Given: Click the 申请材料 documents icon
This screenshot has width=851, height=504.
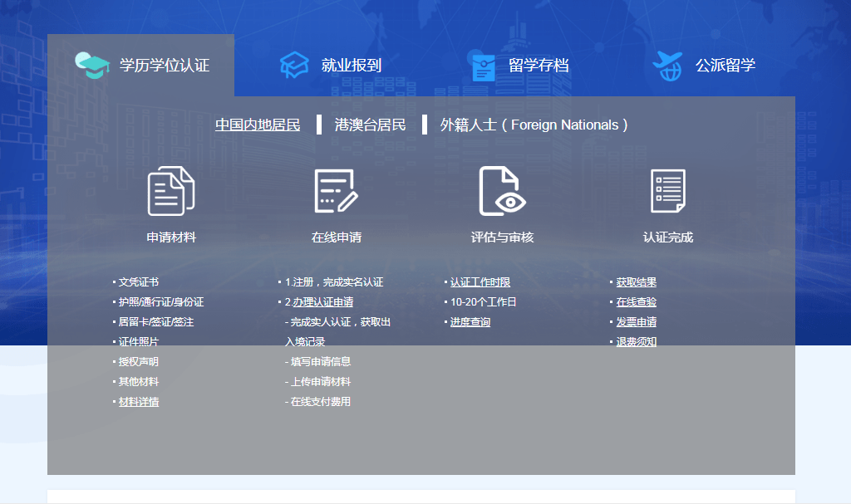Looking at the screenshot, I should (171, 191).
